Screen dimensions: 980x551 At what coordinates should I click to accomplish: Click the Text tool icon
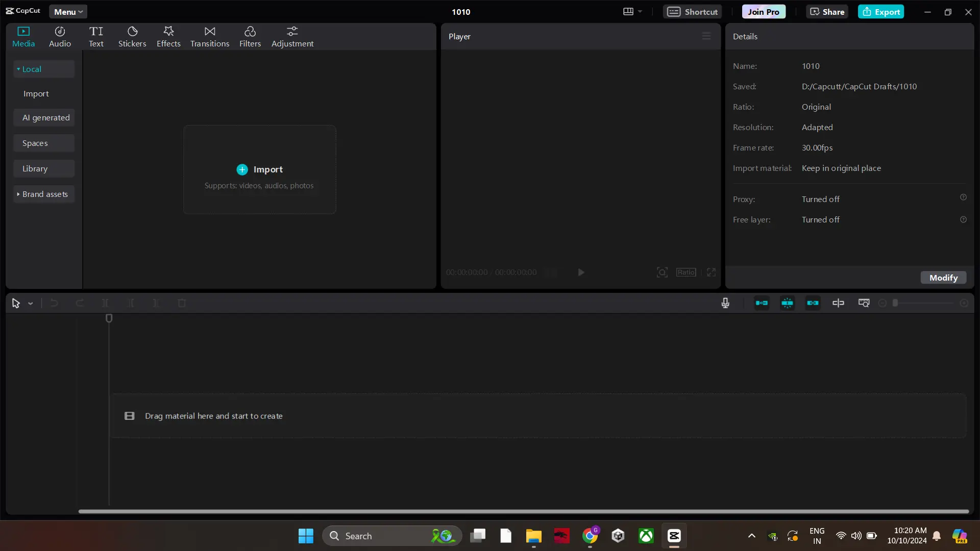(x=95, y=36)
